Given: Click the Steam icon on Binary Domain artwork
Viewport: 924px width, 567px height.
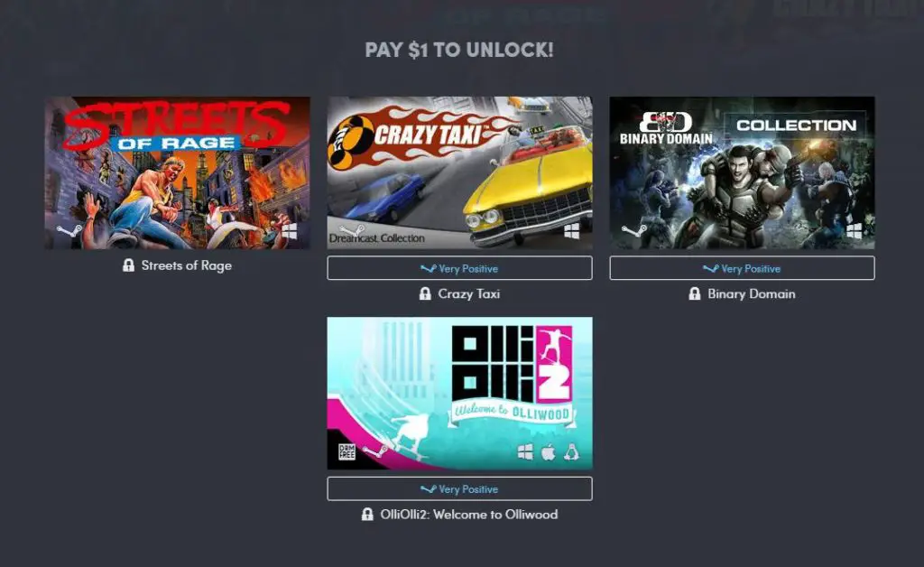Looking at the screenshot, I should pos(634,230).
